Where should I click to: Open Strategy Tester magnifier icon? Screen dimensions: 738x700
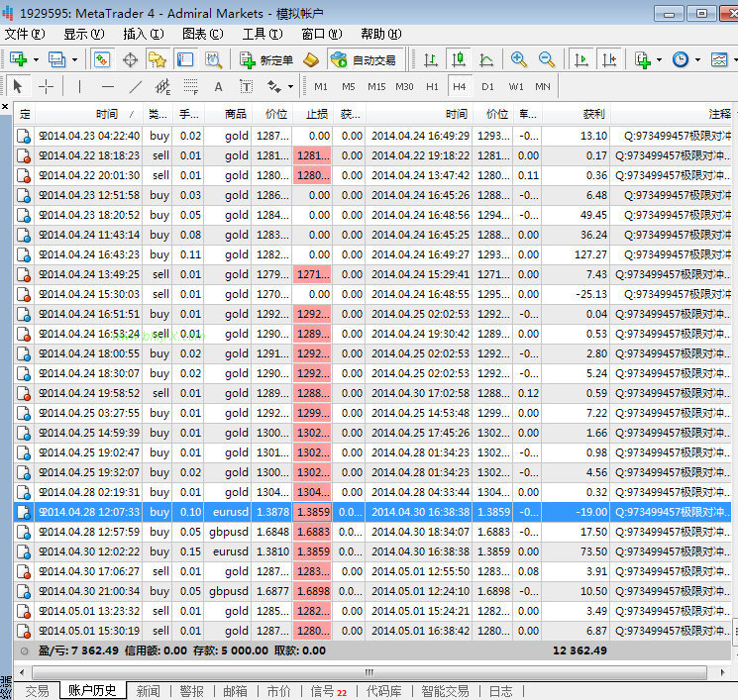click(x=213, y=59)
